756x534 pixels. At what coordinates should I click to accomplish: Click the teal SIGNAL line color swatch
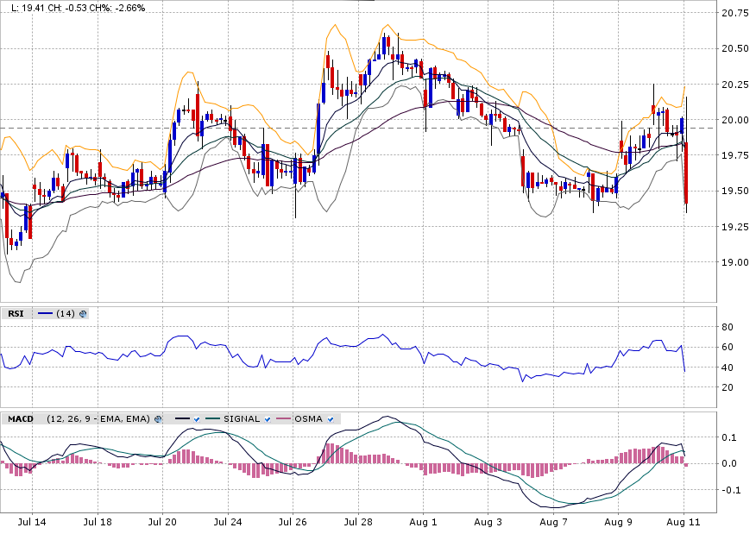[x=212, y=419]
